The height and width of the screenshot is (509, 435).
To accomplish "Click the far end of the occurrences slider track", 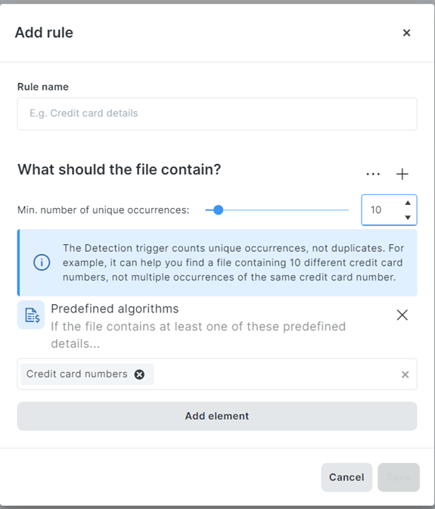I will [347, 210].
